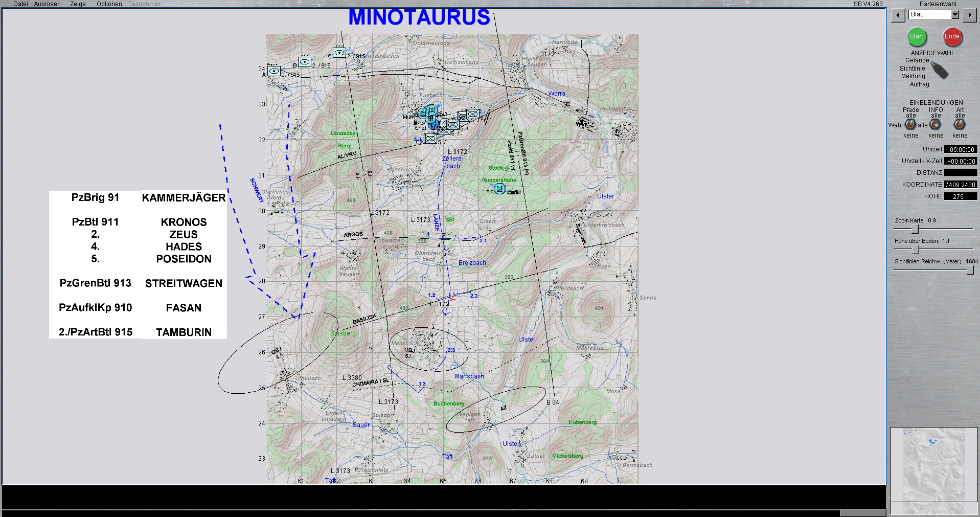
Task: Toggle the INFO overlay switch
Action: pos(935,124)
